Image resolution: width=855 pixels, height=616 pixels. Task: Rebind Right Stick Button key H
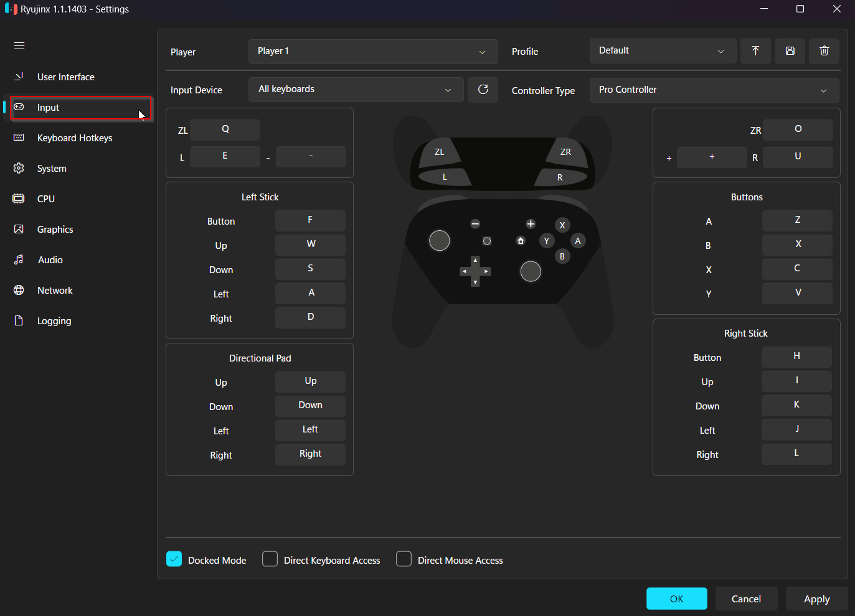(796, 357)
